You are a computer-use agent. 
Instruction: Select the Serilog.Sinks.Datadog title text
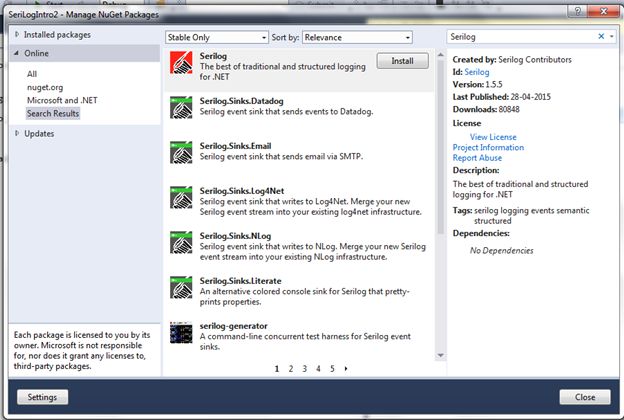click(242, 101)
